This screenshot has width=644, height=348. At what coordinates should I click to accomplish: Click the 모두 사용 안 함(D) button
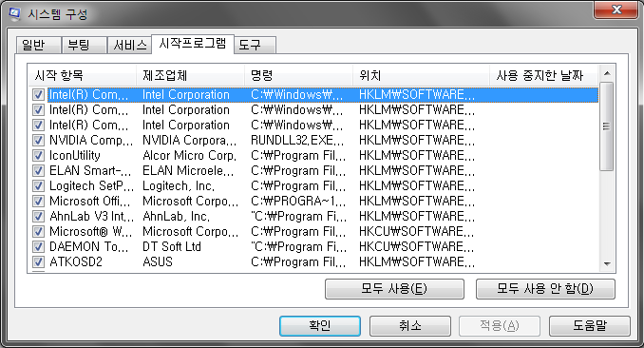(545, 289)
